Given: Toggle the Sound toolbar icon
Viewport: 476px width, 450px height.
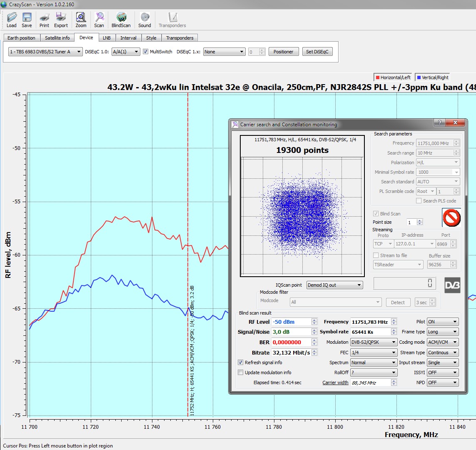Looking at the screenshot, I should (x=145, y=20).
